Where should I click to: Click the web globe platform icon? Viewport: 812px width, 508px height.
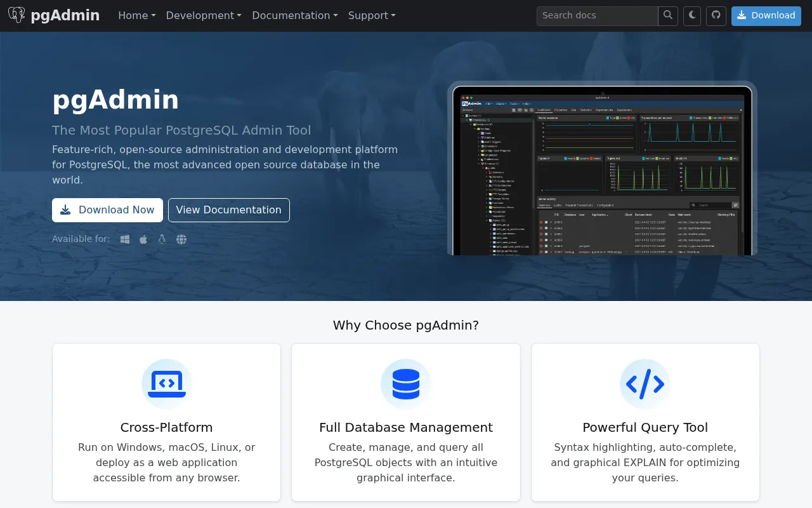coord(181,239)
